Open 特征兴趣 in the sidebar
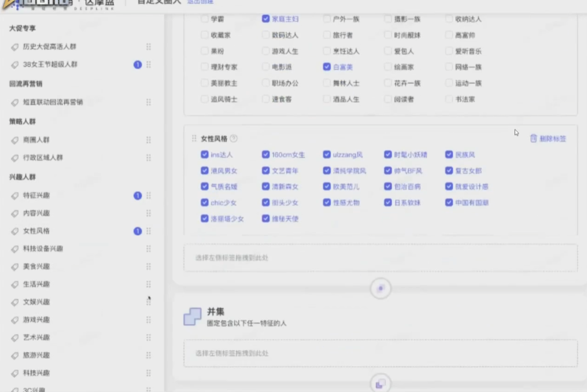587x392 pixels. (36, 196)
